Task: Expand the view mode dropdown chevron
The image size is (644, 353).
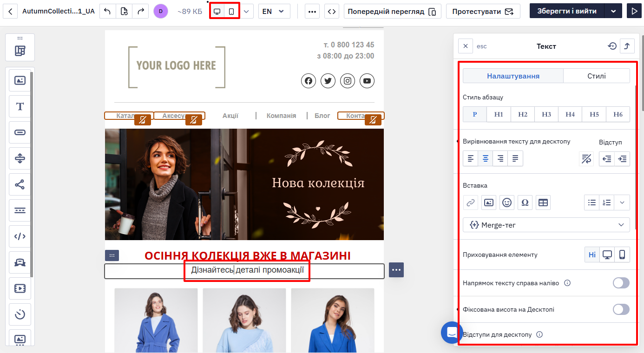Action: [x=247, y=11]
